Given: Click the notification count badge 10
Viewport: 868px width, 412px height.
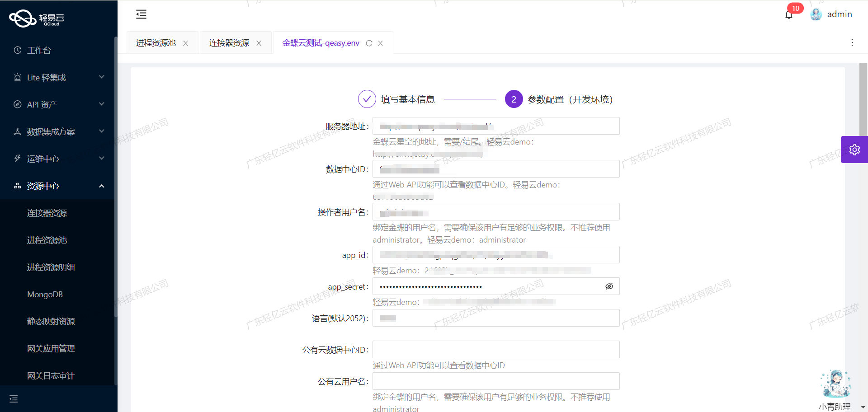Looking at the screenshot, I should click(795, 8).
